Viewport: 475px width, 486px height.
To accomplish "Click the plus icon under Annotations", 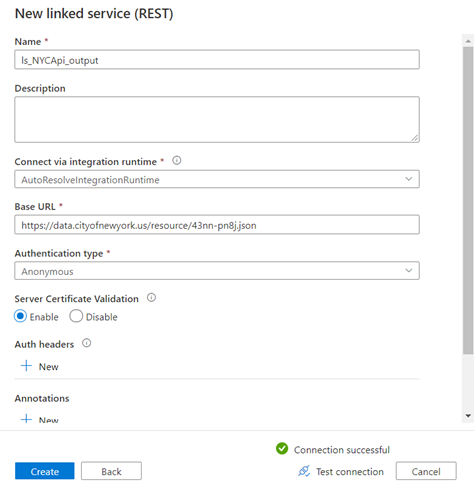I will [x=26, y=419].
